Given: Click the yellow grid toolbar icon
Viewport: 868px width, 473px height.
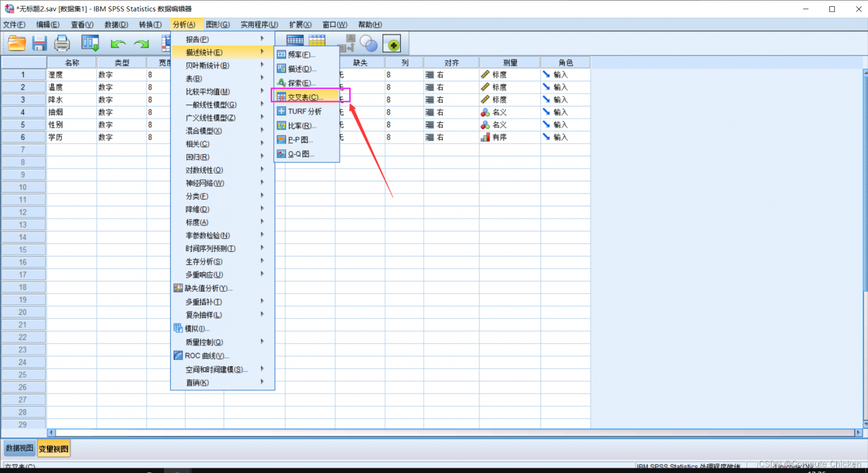Looking at the screenshot, I should pos(317,42).
